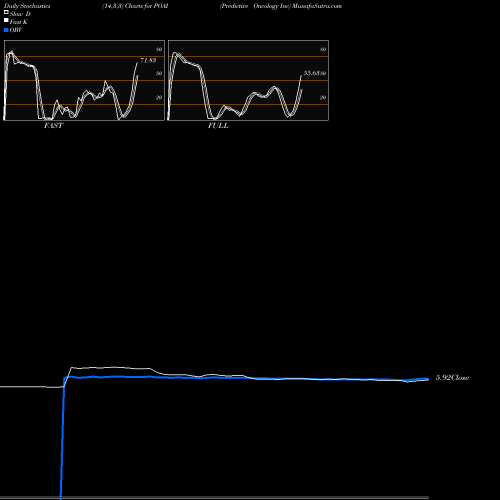Viewport: 500px width, 500px height.
Task: Click the 80 level label on FULL chart
Action: pos(323,49)
